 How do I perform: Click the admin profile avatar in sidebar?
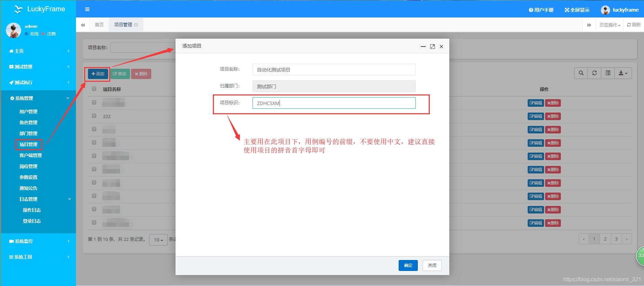tap(14, 30)
